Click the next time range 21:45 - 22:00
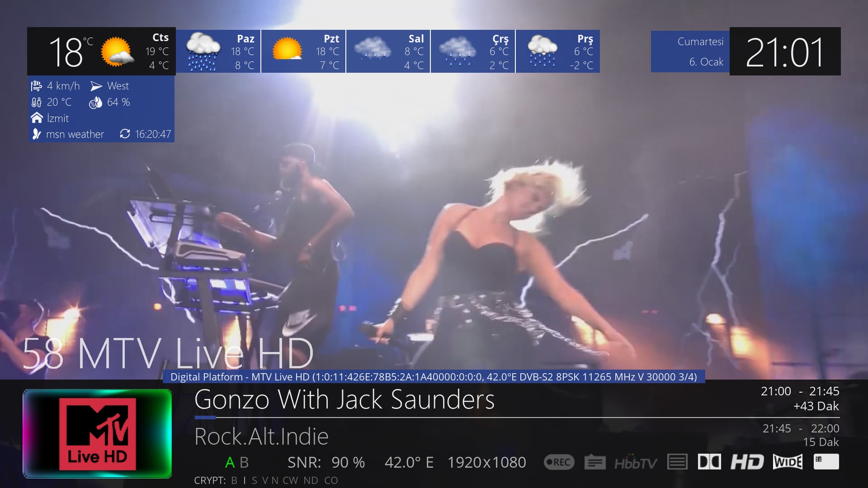The width and height of the screenshot is (868, 488). coord(801,428)
